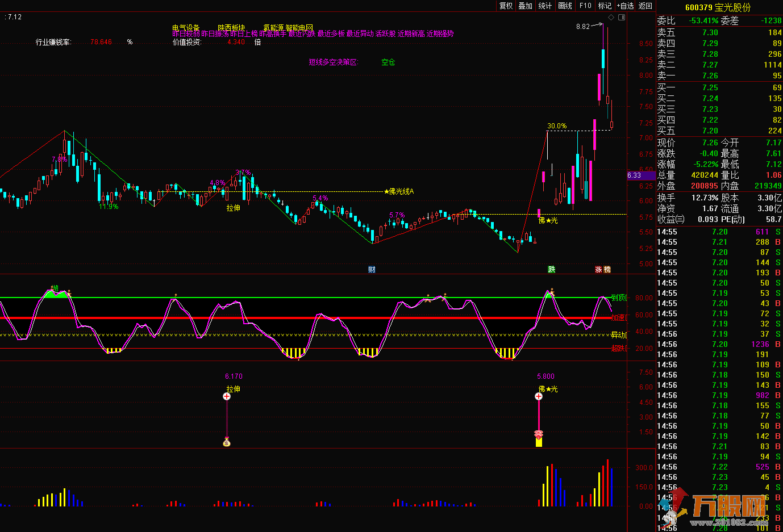Click 返回 to go back

coord(645,6)
